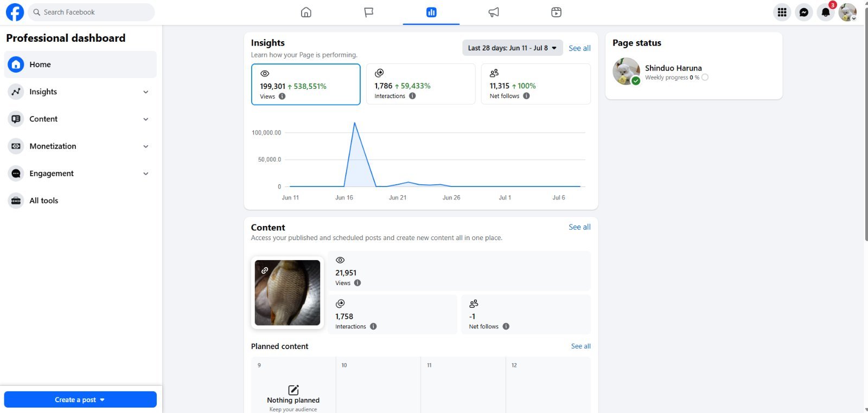Click the Weekly progress circle indicator
This screenshot has width=868, height=413.
click(x=705, y=78)
